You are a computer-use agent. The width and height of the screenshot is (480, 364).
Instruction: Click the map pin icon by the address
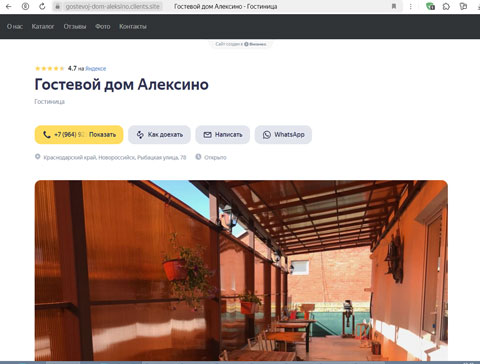[x=38, y=157]
